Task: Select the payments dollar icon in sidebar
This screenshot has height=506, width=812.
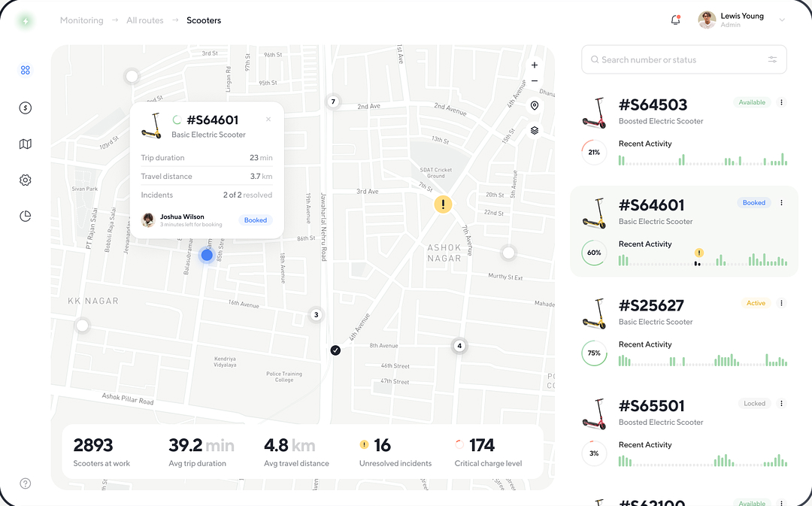Action: pos(25,108)
